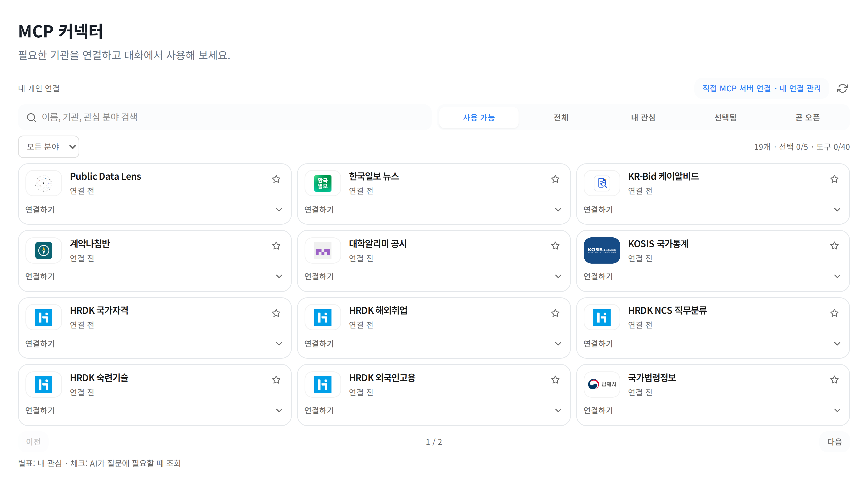
Task: Switch to the 선택됨 tab
Action: 725,118
